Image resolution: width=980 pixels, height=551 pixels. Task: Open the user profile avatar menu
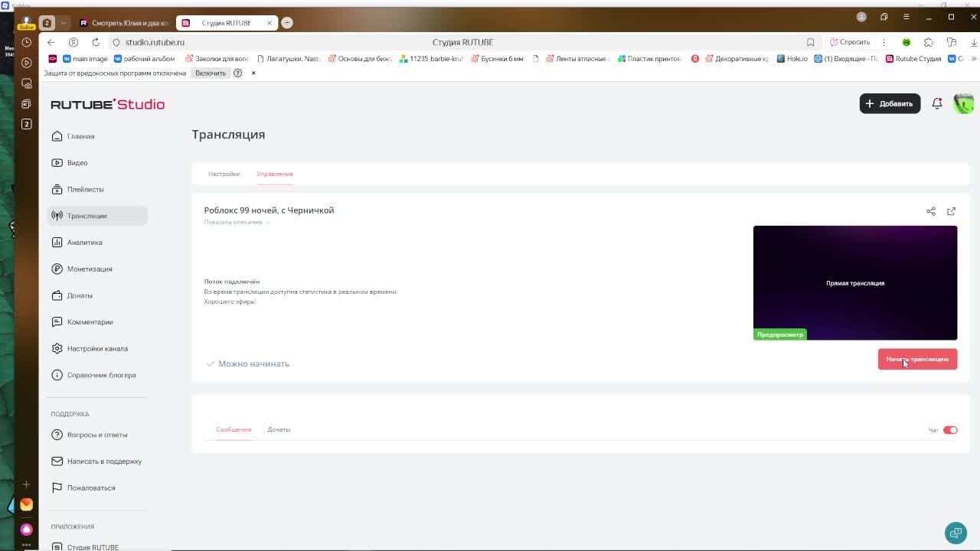coord(963,103)
